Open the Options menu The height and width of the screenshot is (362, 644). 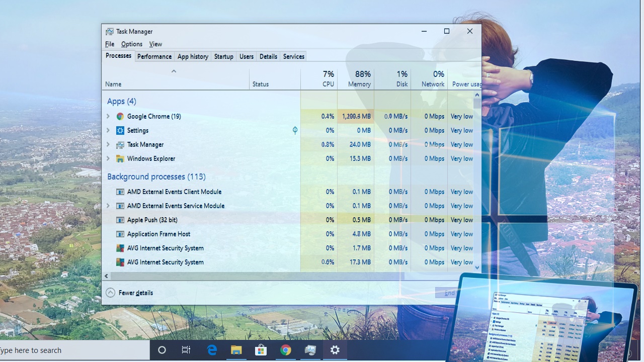[131, 44]
